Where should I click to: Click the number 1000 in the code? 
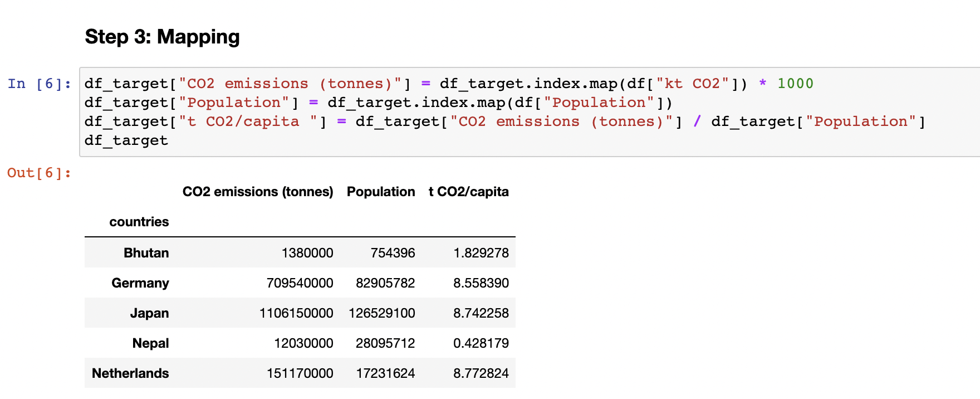click(x=795, y=84)
